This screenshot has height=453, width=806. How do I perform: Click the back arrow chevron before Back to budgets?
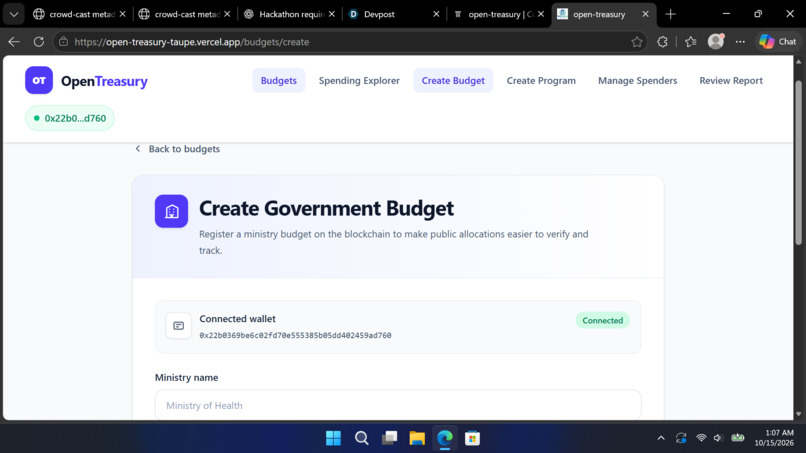click(138, 149)
